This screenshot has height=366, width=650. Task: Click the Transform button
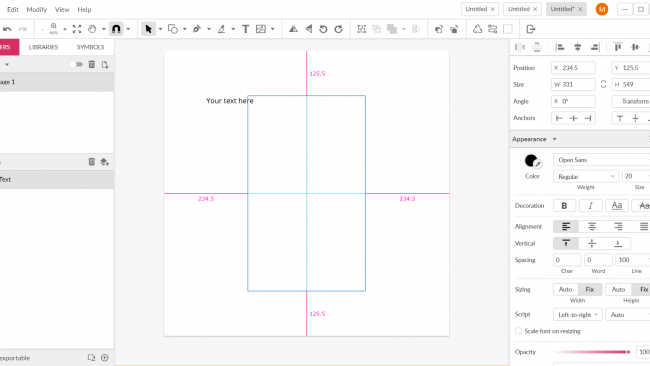pos(631,101)
